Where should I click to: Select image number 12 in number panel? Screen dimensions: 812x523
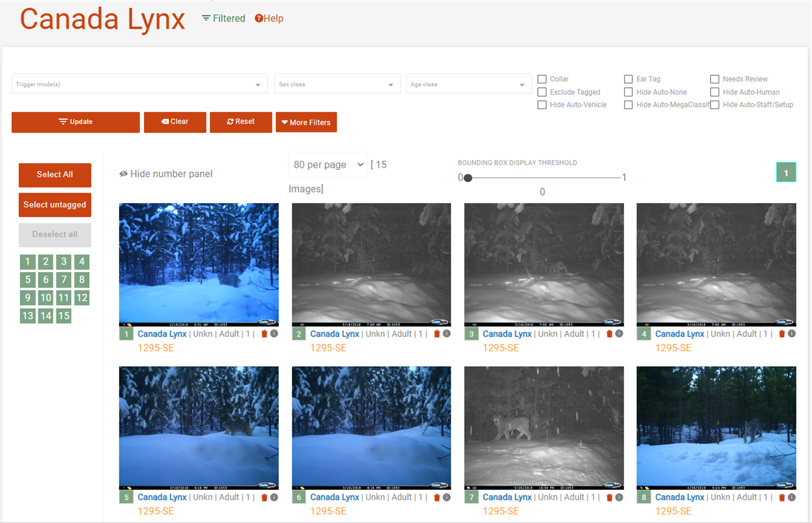[82, 298]
